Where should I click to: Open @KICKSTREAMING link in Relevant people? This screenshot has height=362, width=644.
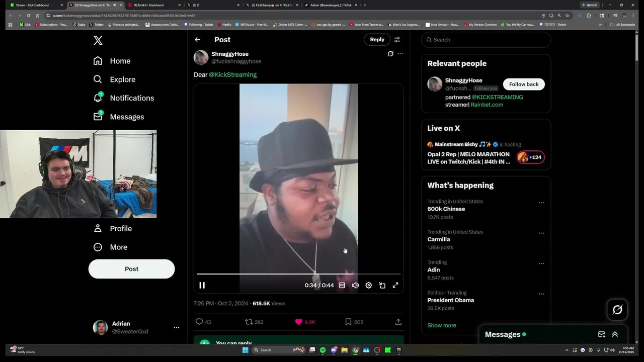click(x=497, y=97)
